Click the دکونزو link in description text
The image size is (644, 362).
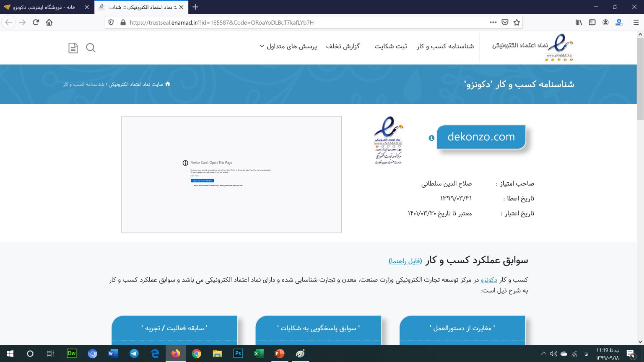point(489,279)
